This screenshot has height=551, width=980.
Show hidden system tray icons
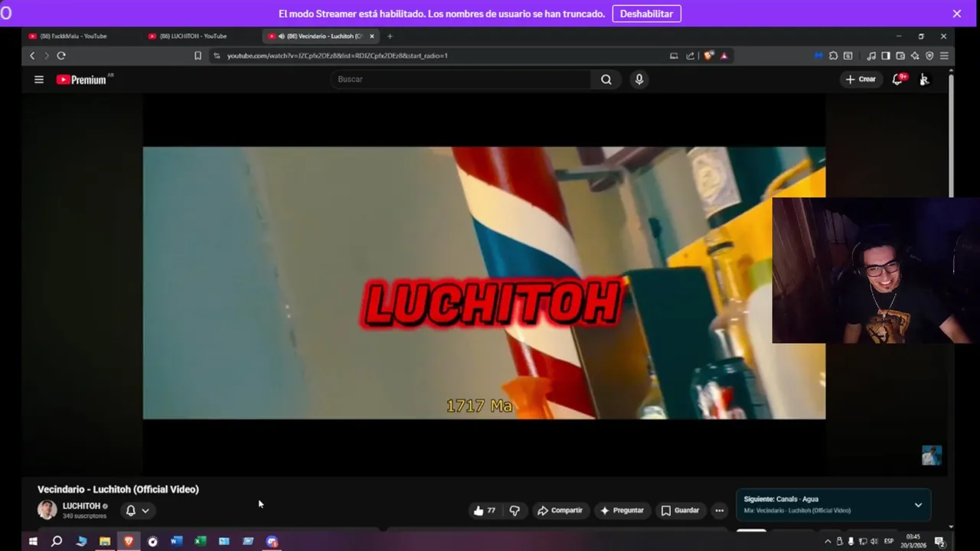[828, 541]
